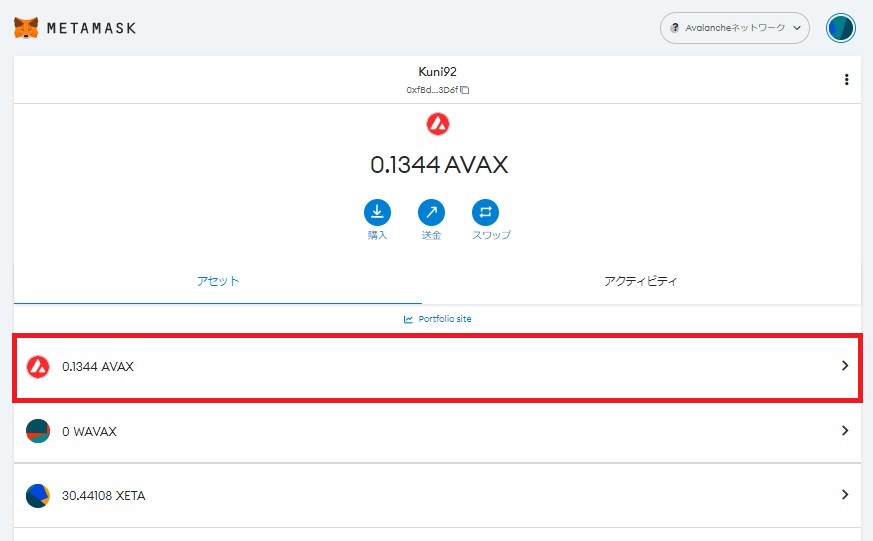This screenshot has height=541, width=873.
Task: Expand the XETA row chevron
Action: click(845, 494)
